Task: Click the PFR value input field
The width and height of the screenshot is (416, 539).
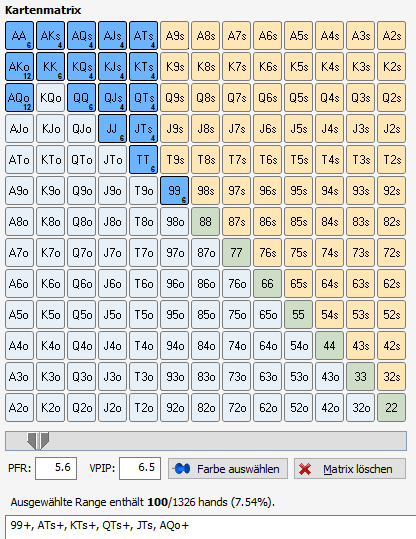Action: (x=56, y=468)
